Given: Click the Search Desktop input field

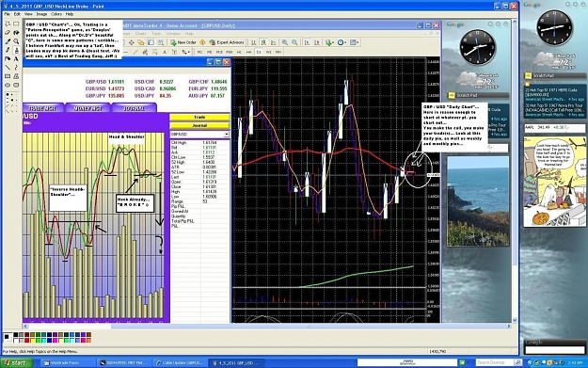Looking at the screenshot, I should 495,362.
